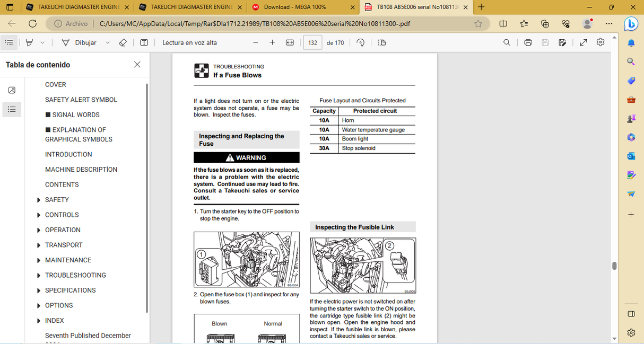
Task: Click the page number input field
Action: click(x=312, y=42)
